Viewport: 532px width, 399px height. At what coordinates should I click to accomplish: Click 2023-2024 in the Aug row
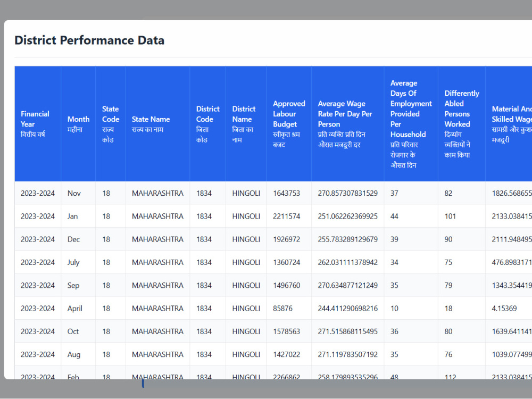pyautogui.click(x=38, y=354)
